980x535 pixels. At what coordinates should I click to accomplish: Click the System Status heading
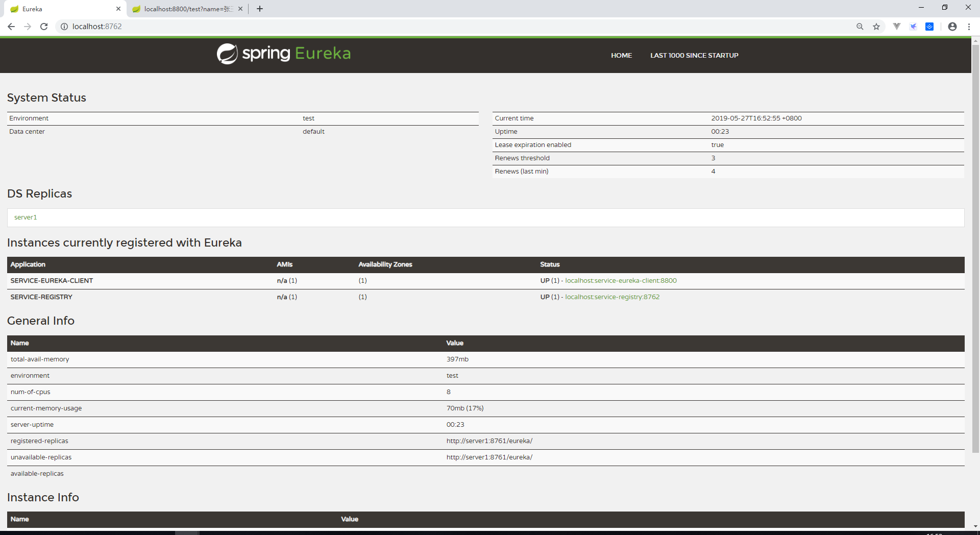click(x=46, y=98)
